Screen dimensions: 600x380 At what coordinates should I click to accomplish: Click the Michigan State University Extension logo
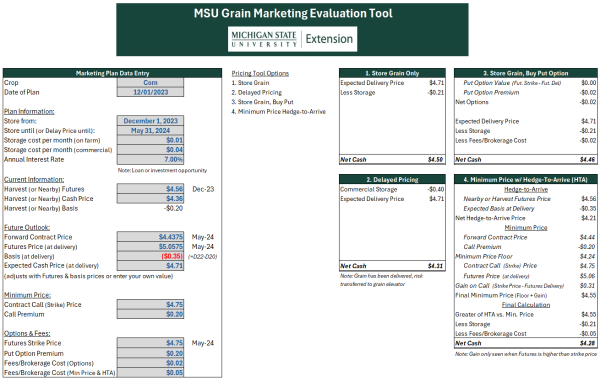(292, 39)
